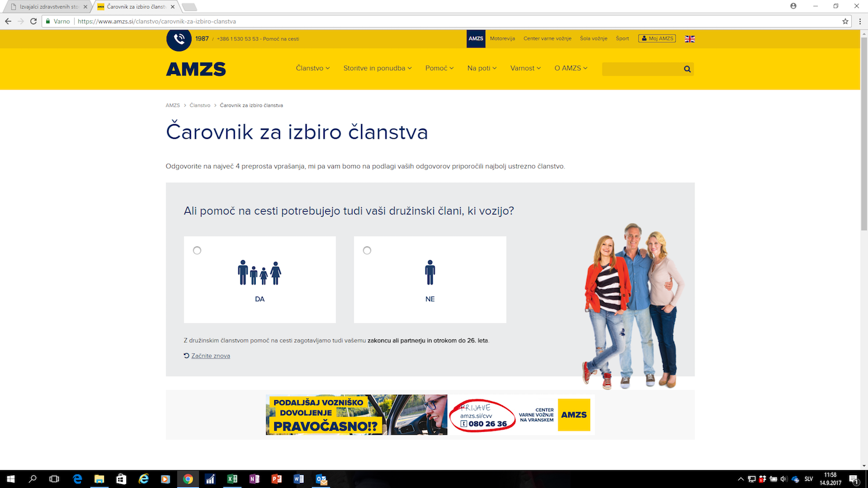This screenshot has width=868, height=488.
Task: Expand the Članstvo dropdown menu
Action: (312, 68)
